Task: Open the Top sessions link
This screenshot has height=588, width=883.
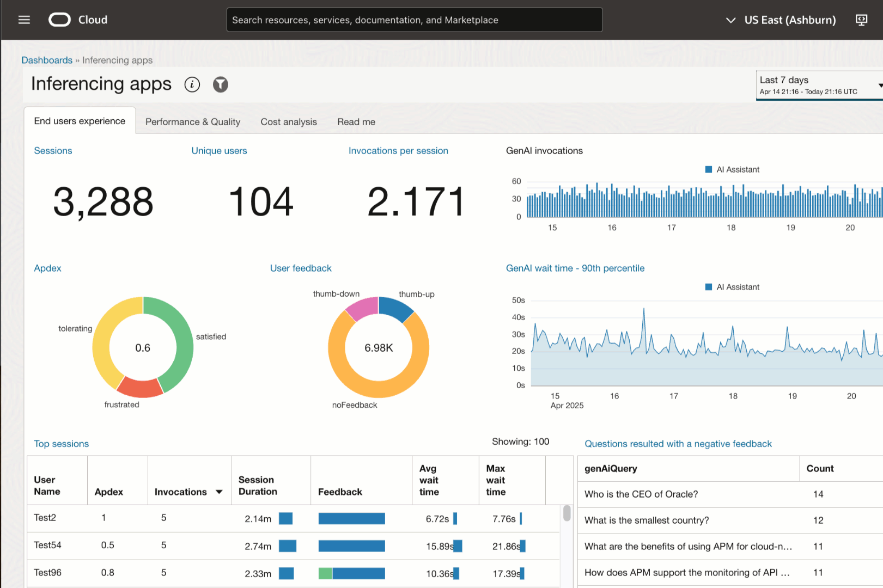Action: [x=61, y=444]
